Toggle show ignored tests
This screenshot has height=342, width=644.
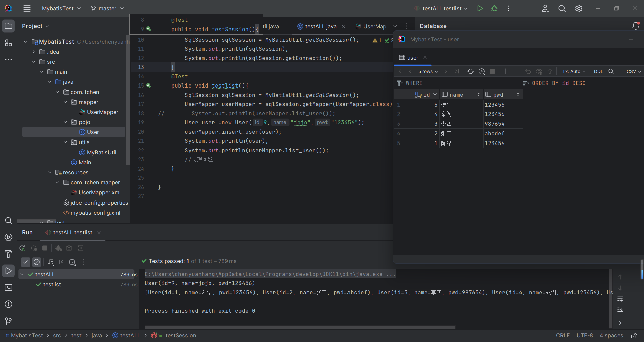37,262
